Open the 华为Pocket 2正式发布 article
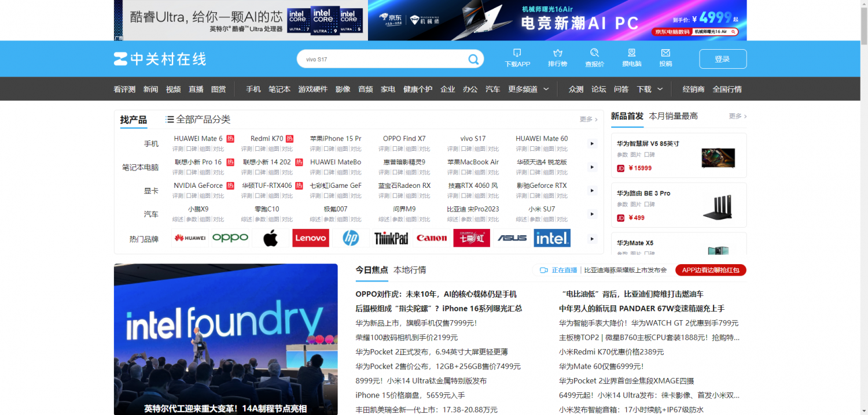Screen dimensions: 868x415 [432, 352]
